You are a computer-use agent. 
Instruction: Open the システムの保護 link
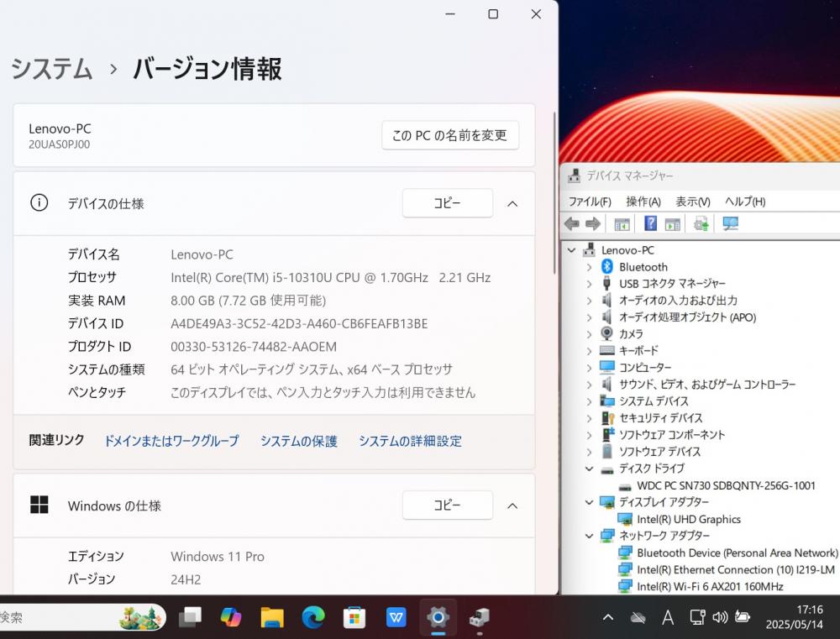pyautogui.click(x=299, y=441)
